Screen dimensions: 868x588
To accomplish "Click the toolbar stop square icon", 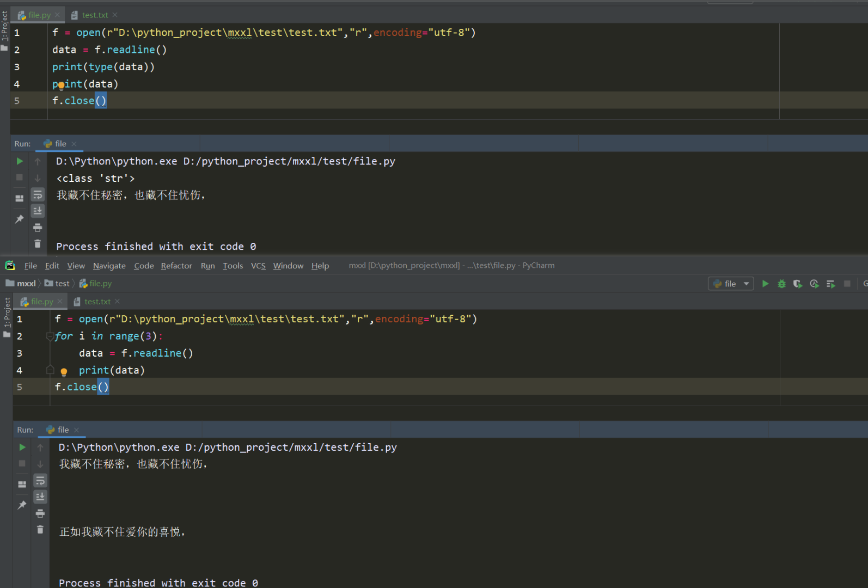I will tap(847, 284).
